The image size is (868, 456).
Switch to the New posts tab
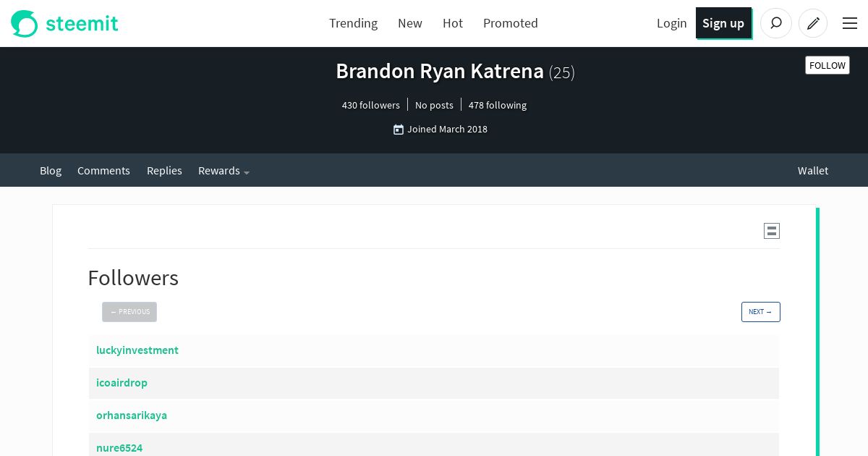coord(410,23)
